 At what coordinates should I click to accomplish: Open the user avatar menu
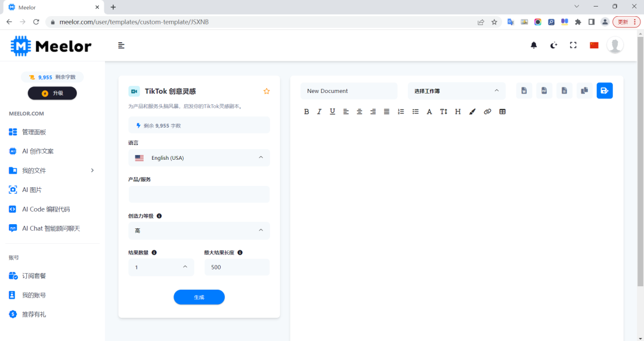615,45
